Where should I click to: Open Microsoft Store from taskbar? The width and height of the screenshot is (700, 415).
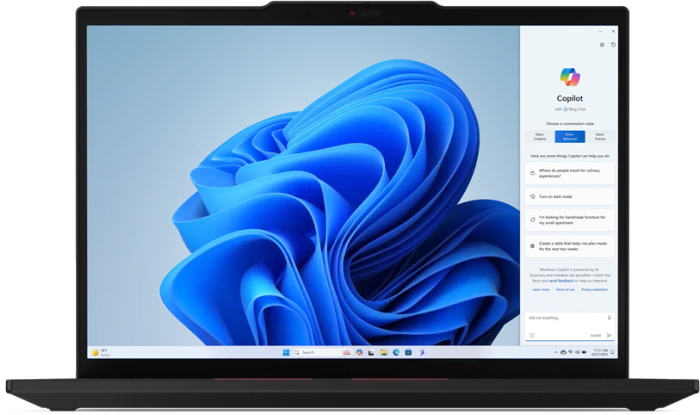tap(408, 353)
